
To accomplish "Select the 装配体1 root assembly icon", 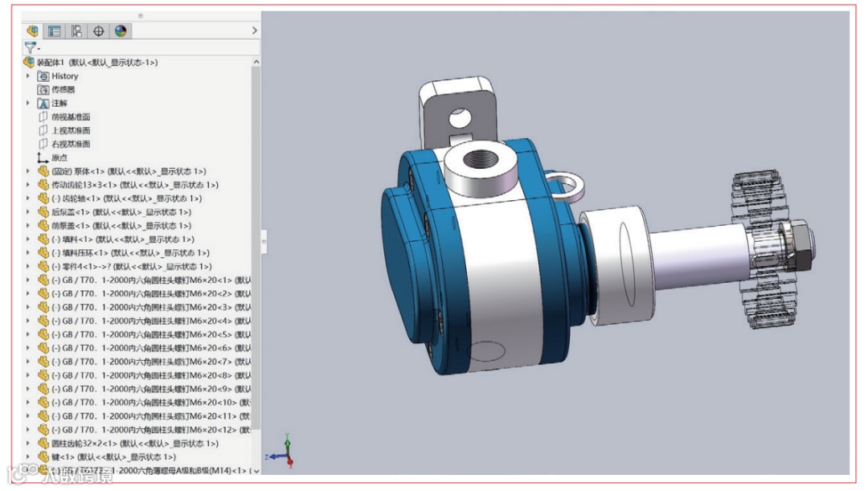I will click(x=29, y=62).
